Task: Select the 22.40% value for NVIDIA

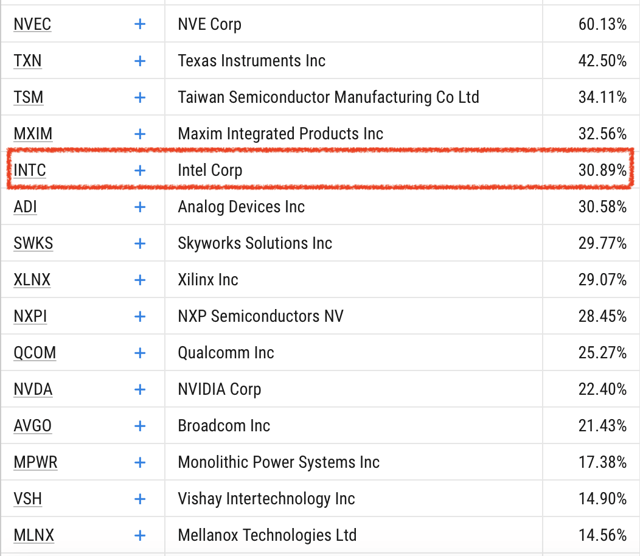Action: click(602, 389)
